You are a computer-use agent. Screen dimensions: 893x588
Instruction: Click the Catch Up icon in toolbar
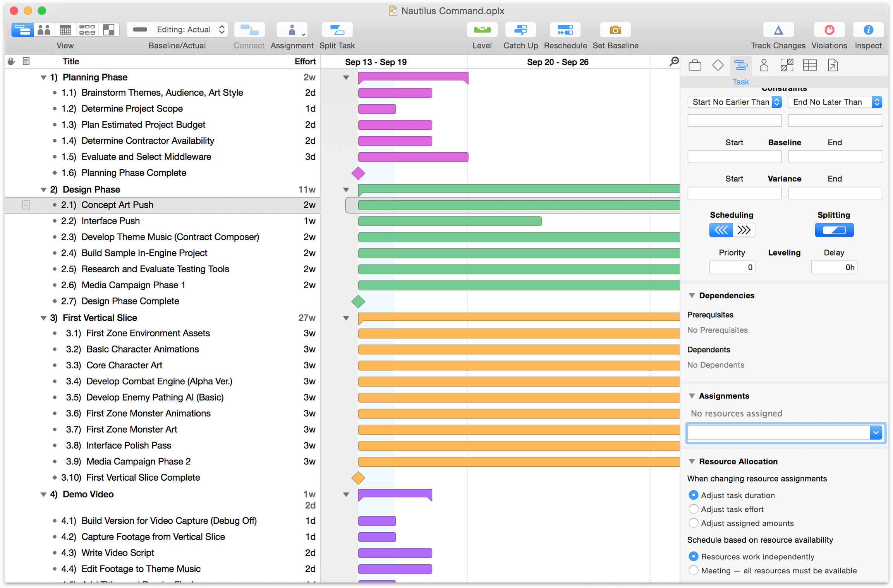click(x=522, y=30)
